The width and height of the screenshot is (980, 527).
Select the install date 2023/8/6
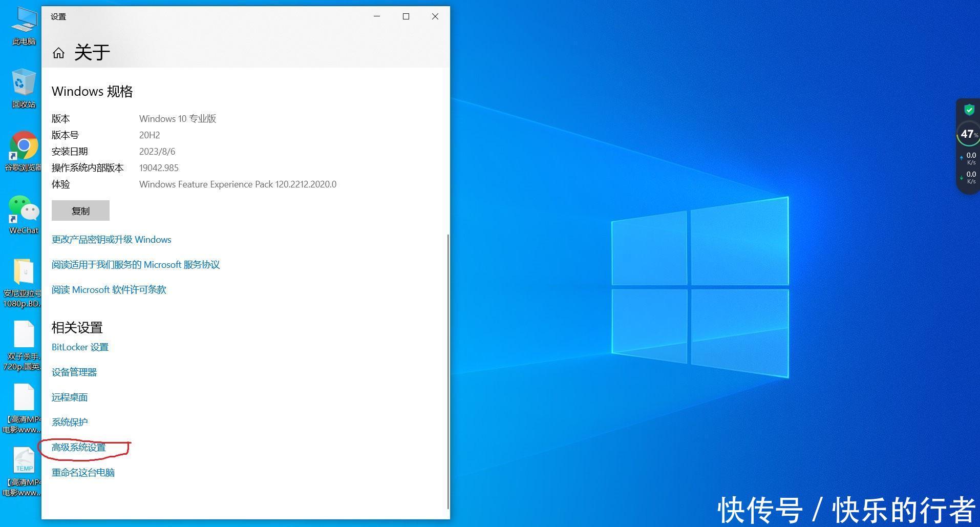(157, 151)
